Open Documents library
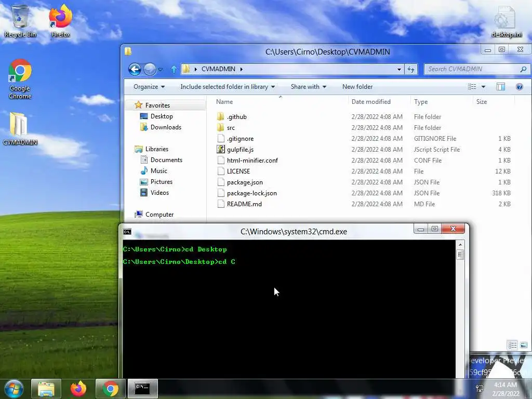This screenshot has width=532, height=399. point(166,160)
